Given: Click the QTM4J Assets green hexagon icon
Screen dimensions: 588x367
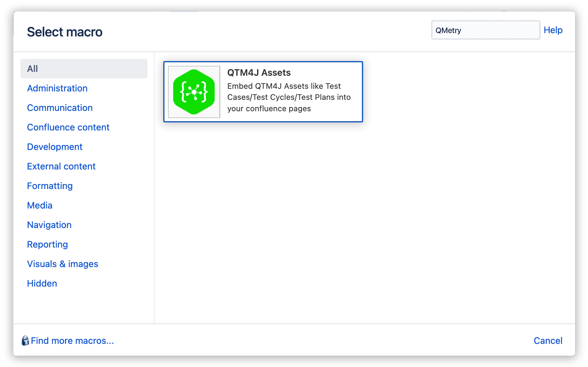Looking at the screenshot, I should pyautogui.click(x=194, y=92).
